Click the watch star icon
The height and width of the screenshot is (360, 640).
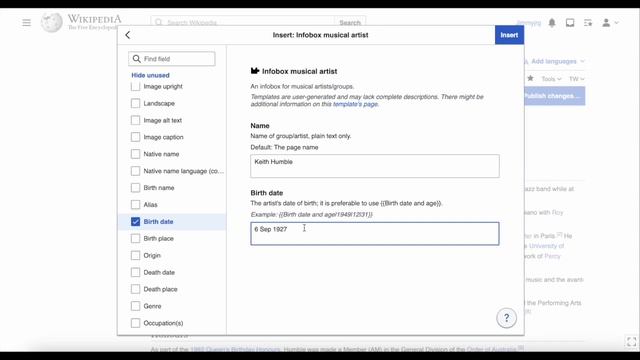[530, 78]
